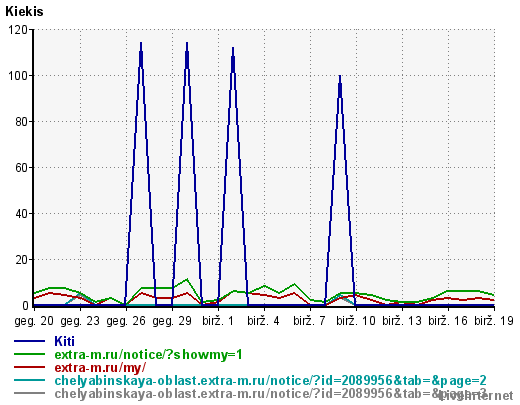520x405 pixels.
Task: Open the extra-m.ru/my/ legend entry
Action: 100,367
